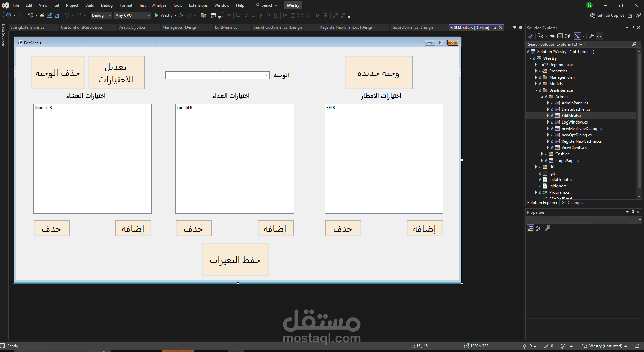Click the Search Solution Explorer input field
Screen dimensions: 644x352
point(579,44)
